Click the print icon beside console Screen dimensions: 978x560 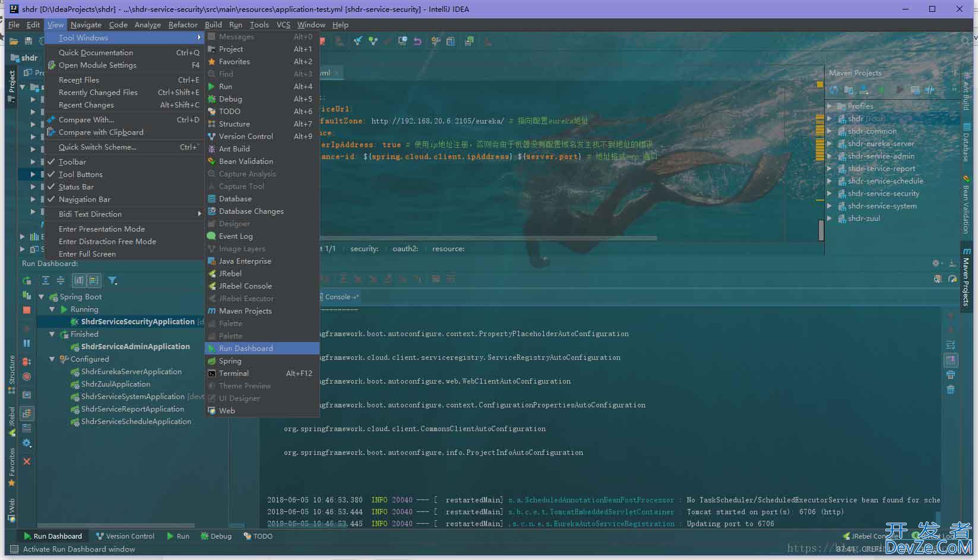(x=951, y=375)
